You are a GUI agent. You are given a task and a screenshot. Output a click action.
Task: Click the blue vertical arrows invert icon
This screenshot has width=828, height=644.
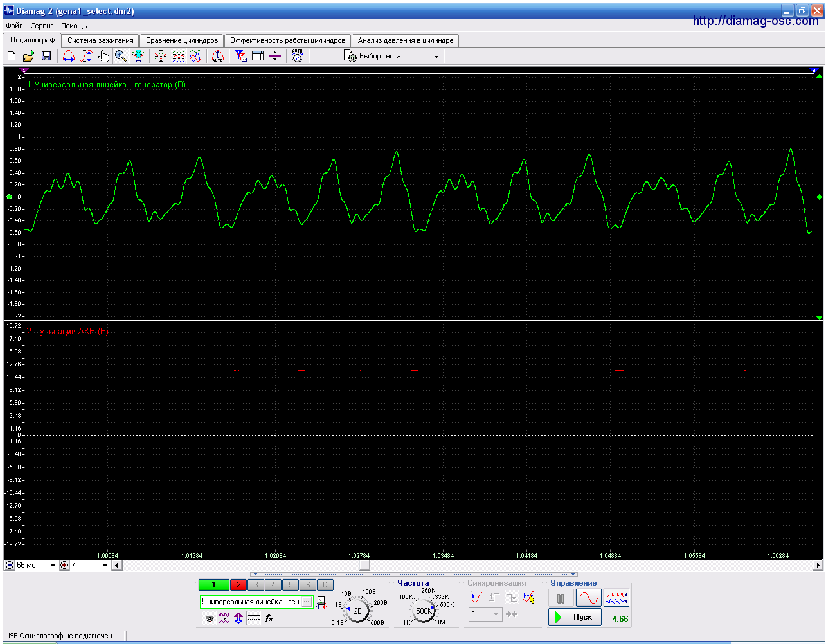pyautogui.click(x=239, y=618)
